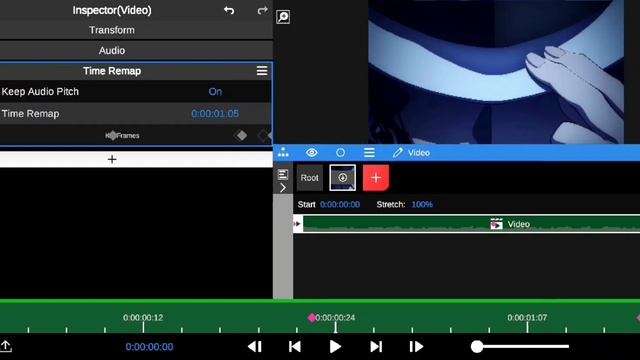Open the layer hierarchy icon
This screenshot has height=360, width=640.
[x=283, y=153]
